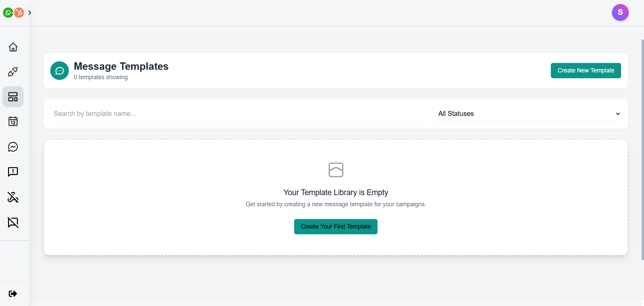The image size is (644, 306).
Task: Click the WhatsApp HubSpot logo
Action: click(13, 13)
